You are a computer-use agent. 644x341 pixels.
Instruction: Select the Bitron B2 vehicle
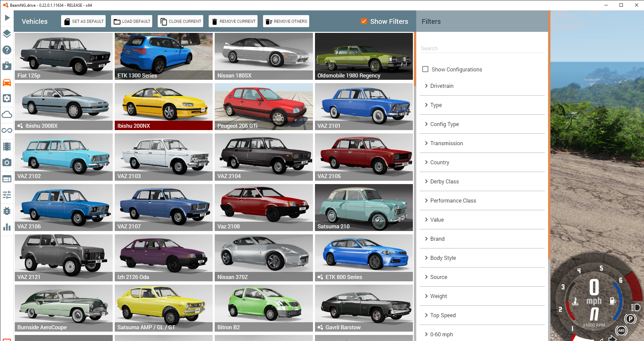tap(264, 308)
